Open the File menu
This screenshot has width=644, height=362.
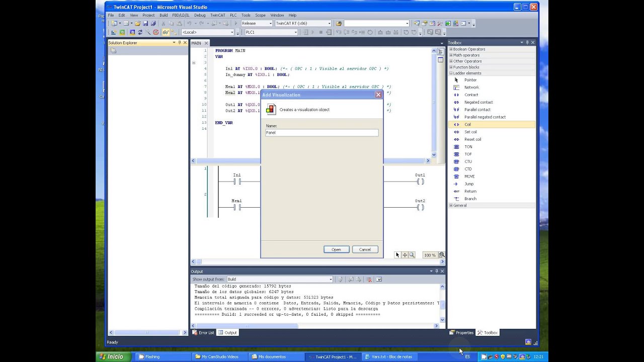(x=111, y=15)
